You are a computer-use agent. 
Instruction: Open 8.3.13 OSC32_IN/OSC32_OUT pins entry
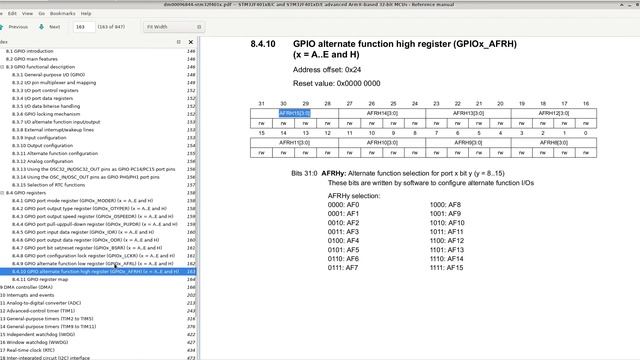[x=93, y=169]
